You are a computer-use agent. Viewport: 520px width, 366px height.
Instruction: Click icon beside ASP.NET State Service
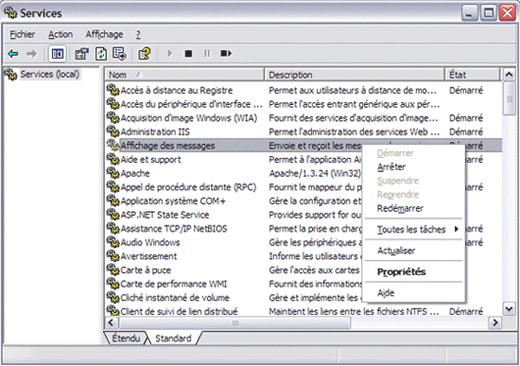coord(113,214)
